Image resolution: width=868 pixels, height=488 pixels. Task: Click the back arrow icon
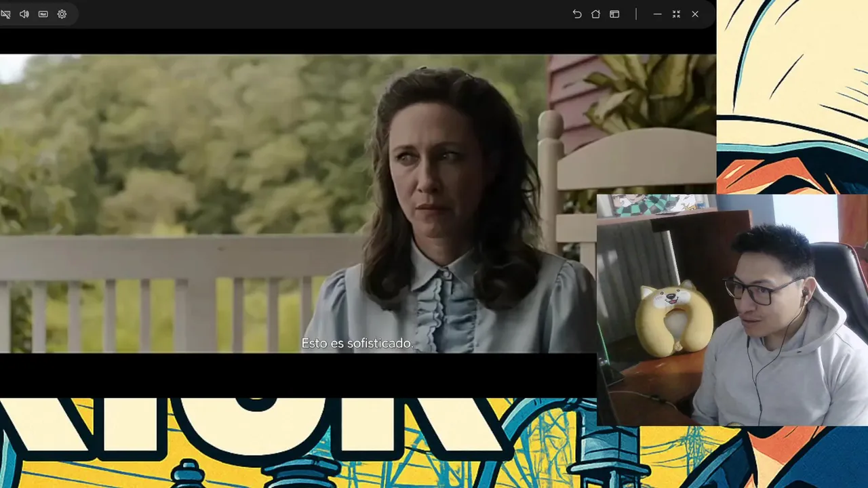point(577,14)
